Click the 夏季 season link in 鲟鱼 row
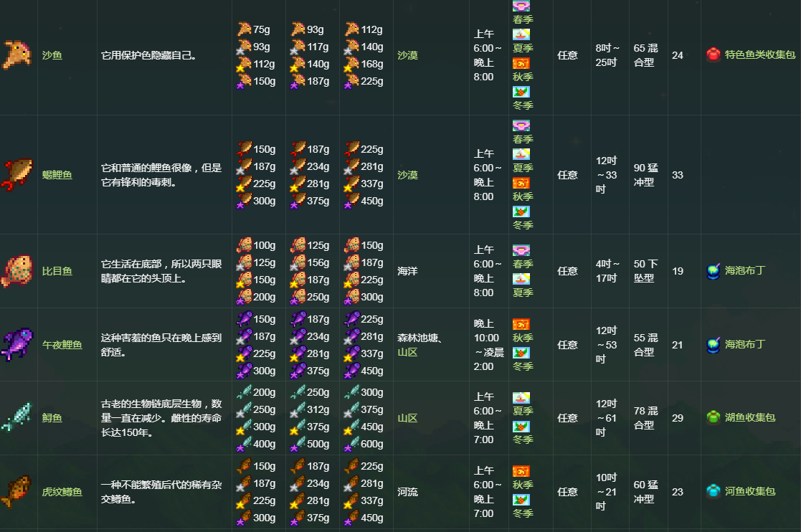This screenshot has width=801, height=532. pyautogui.click(x=523, y=411)
